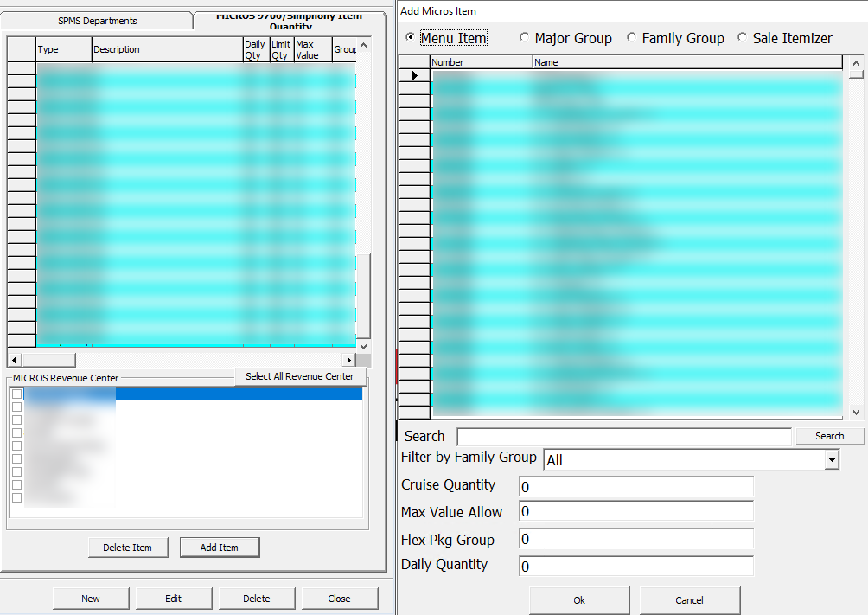This screenshot has width=868, height=615.
Task: Enable the Sale Itemizer option
Action: pos(741,38)
